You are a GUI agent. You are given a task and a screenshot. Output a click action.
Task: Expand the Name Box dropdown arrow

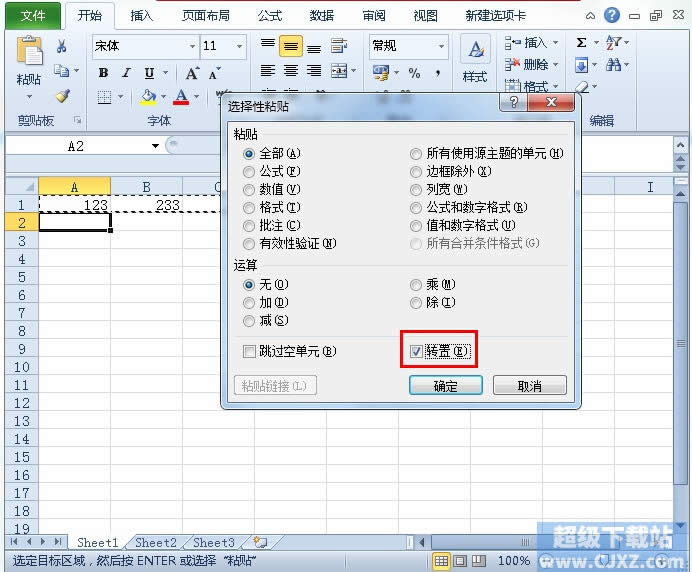click(155, 146)
